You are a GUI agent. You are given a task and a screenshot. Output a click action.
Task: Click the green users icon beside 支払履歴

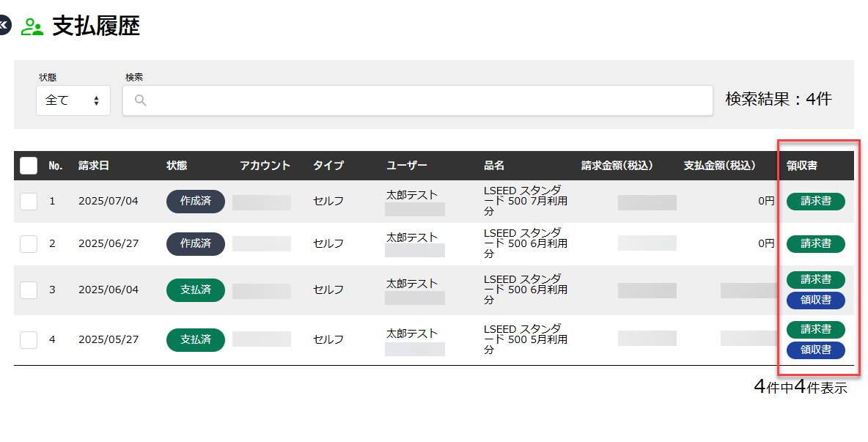point(32,27)
